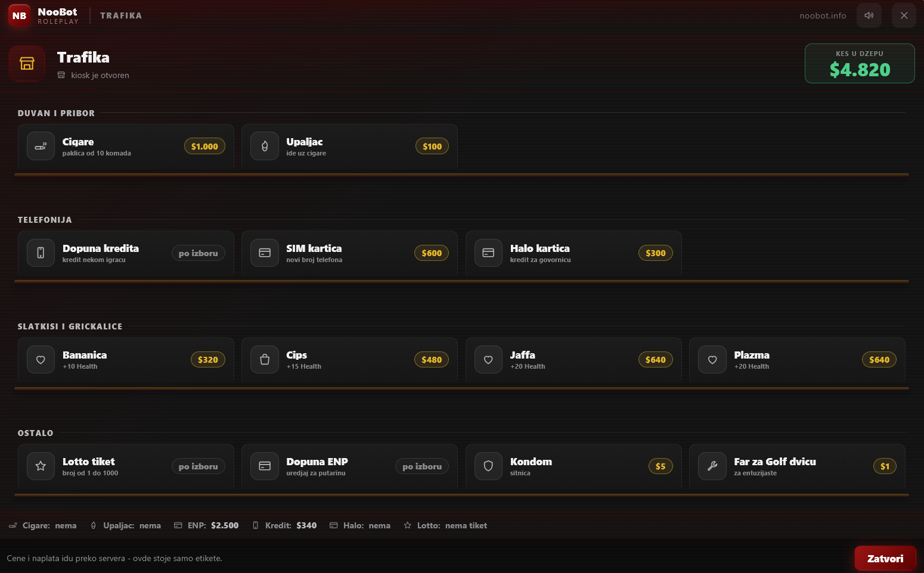Click the Trafika kiosk logo icon
Viewport: 924px width, 573px height.
click(x=27, y=64)
